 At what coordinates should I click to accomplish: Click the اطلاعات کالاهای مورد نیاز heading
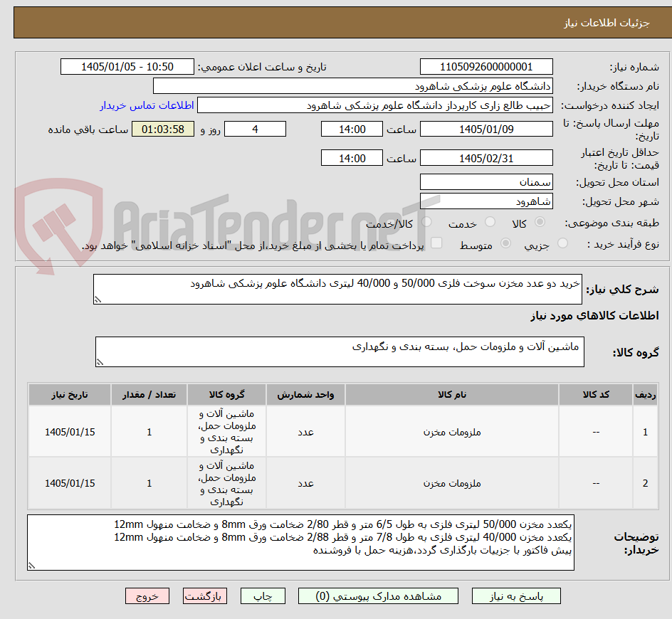click(x=594, y=316)
